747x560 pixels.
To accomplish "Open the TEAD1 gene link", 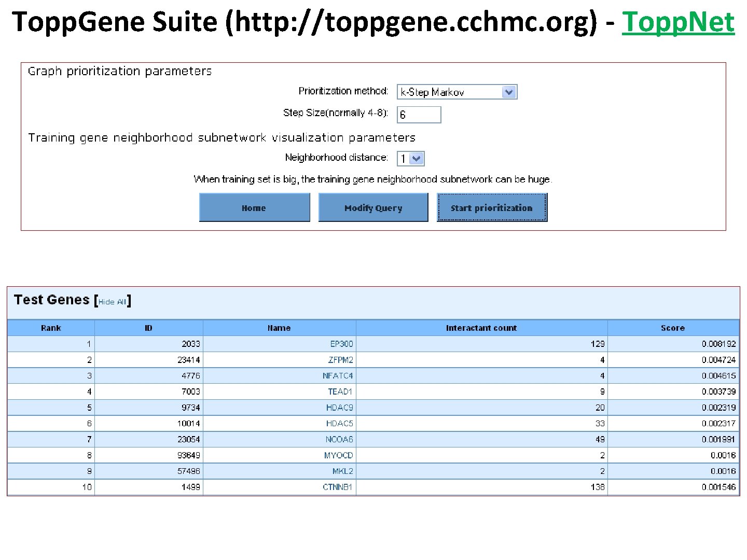I will click(x=340, y=392).
